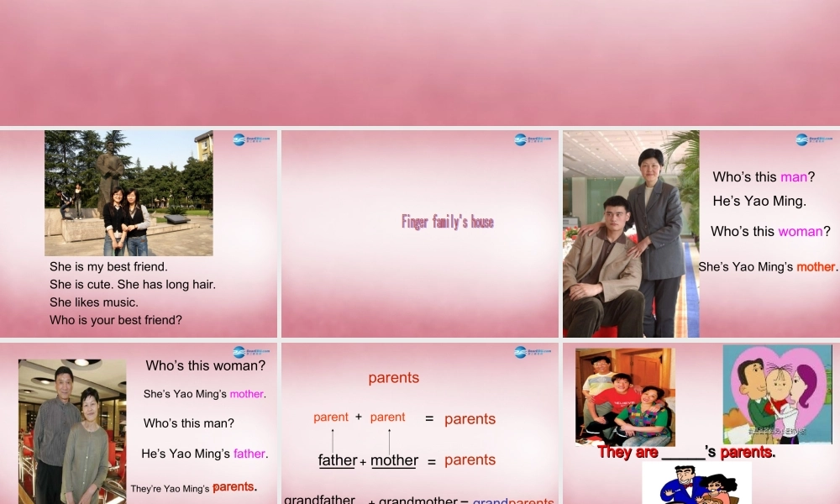Click "Who's this man?" above "He's Yao Ming."
Screen dimensions: 840x504
(x=764, y=176)
